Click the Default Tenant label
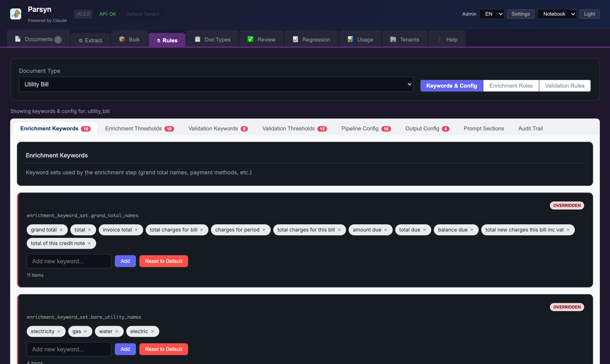Screen dimensions: 610x364 pos(143,14)
